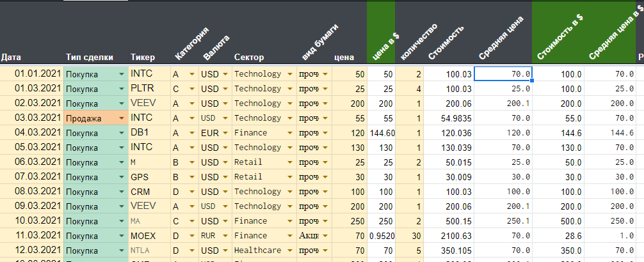
Task: Select the Тип сделки column header
Action: click(x=90, y=58)
